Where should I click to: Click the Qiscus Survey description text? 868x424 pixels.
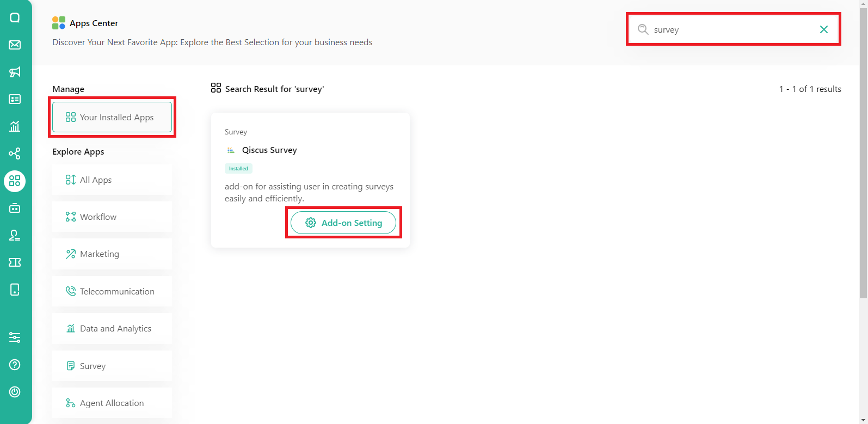(x=309, y=192)
